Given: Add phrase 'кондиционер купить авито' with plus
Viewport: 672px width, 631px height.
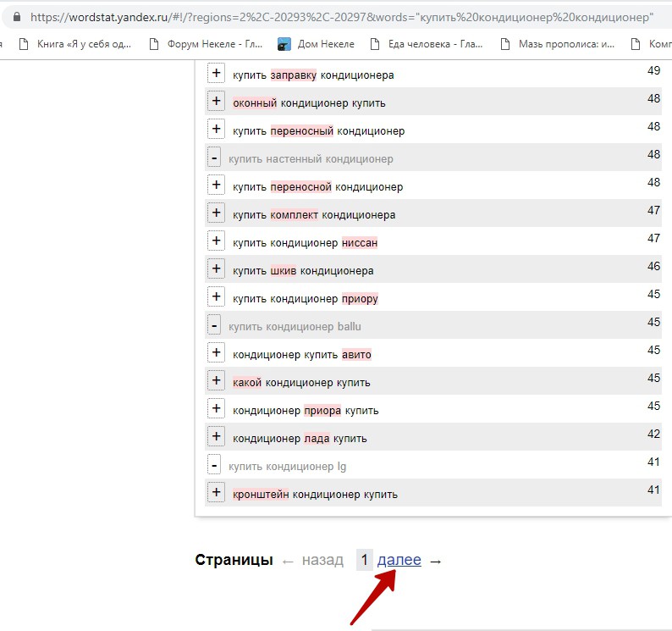Looking at the screenshot, I should point(216,352).
